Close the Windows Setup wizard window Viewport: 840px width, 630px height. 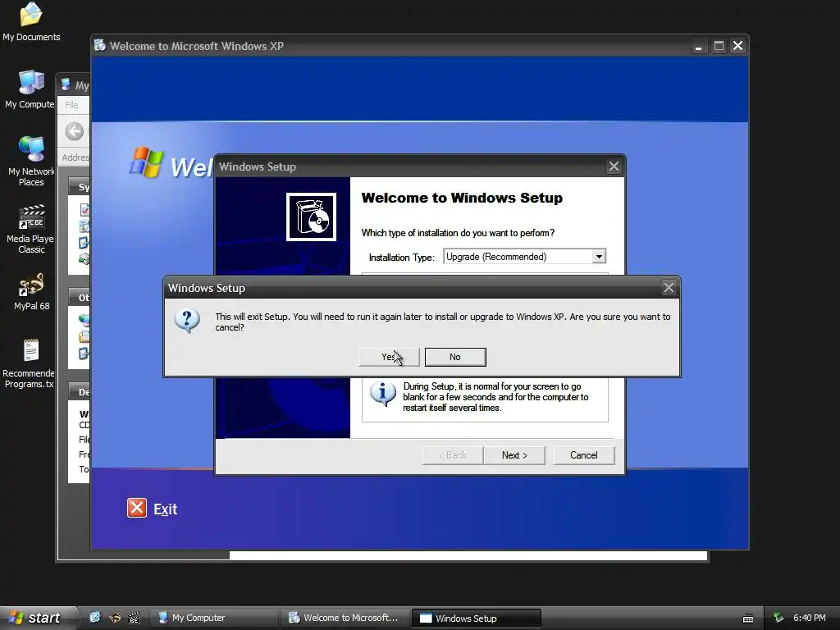tap(614, 167)
